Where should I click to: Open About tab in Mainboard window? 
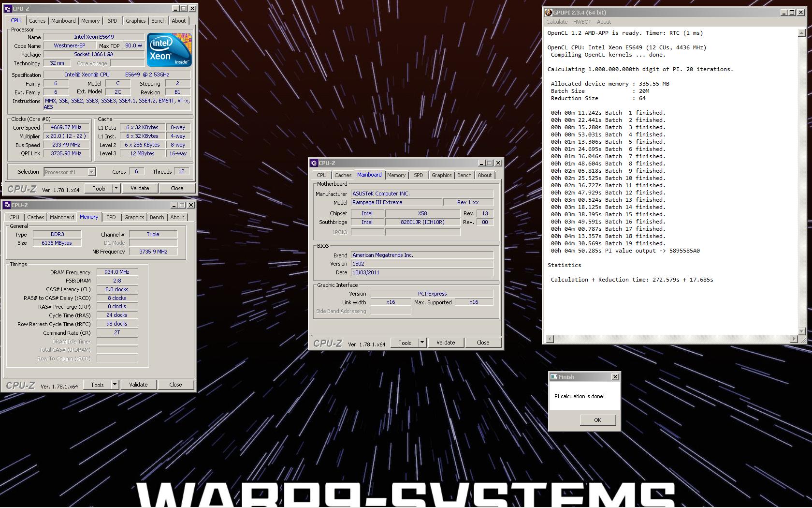click(485, 175)
